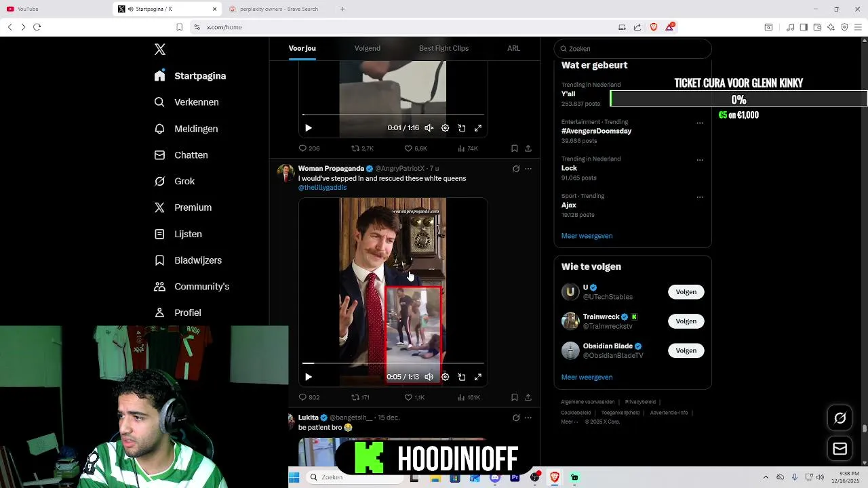Repost the post with 2,7K reposts

coord(362,148)
